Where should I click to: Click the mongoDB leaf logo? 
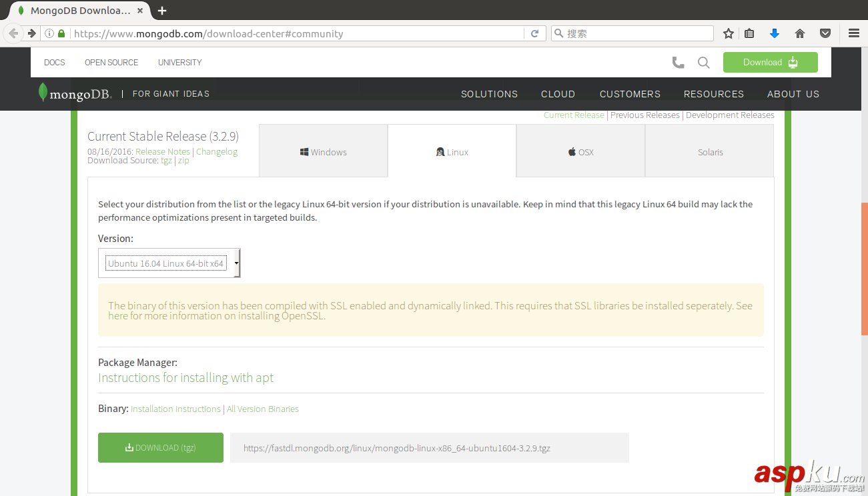click(x=75, y=93)
